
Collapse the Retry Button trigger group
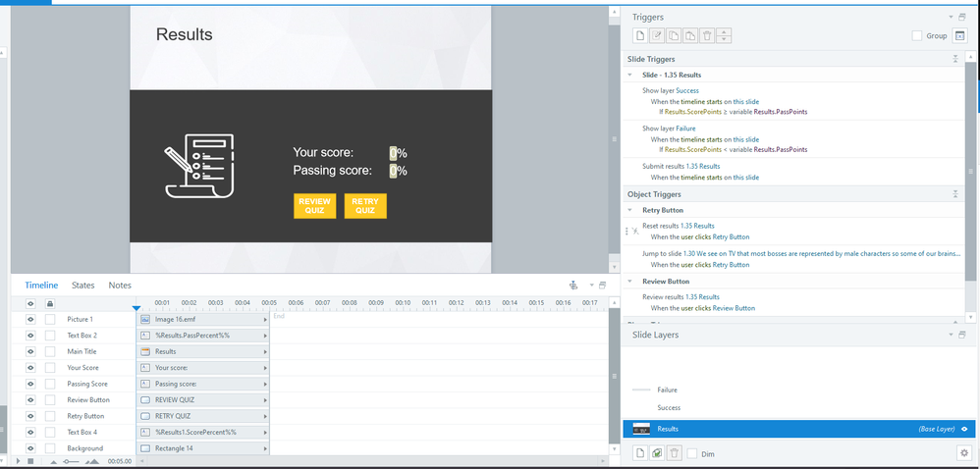630,210
